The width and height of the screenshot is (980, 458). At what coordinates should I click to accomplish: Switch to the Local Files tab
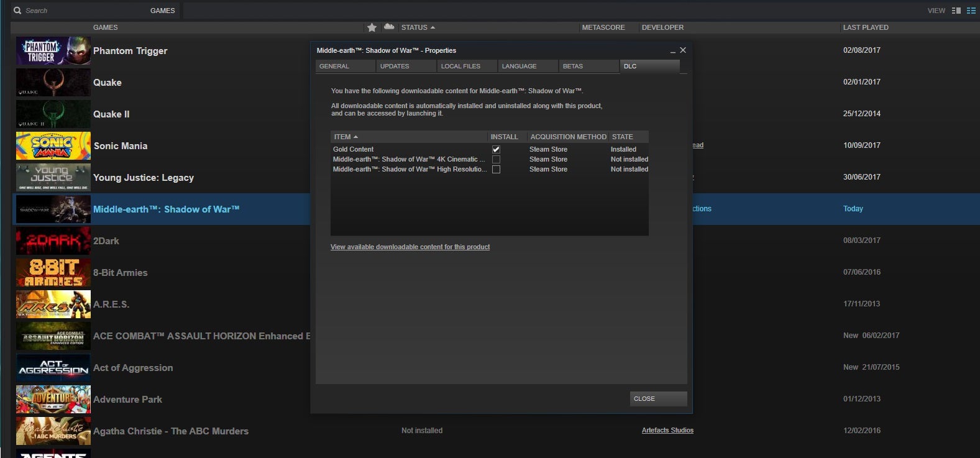(x=465, y=66)
